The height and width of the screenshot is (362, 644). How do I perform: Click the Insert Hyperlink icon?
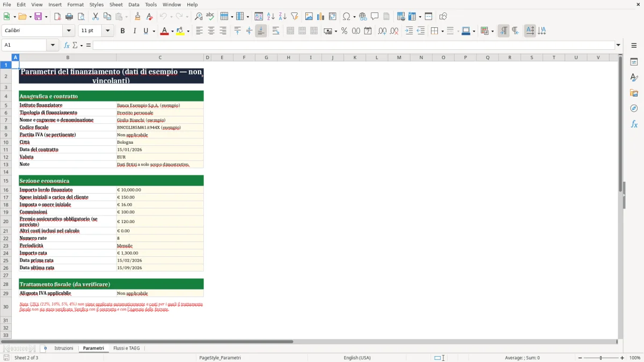363,17
